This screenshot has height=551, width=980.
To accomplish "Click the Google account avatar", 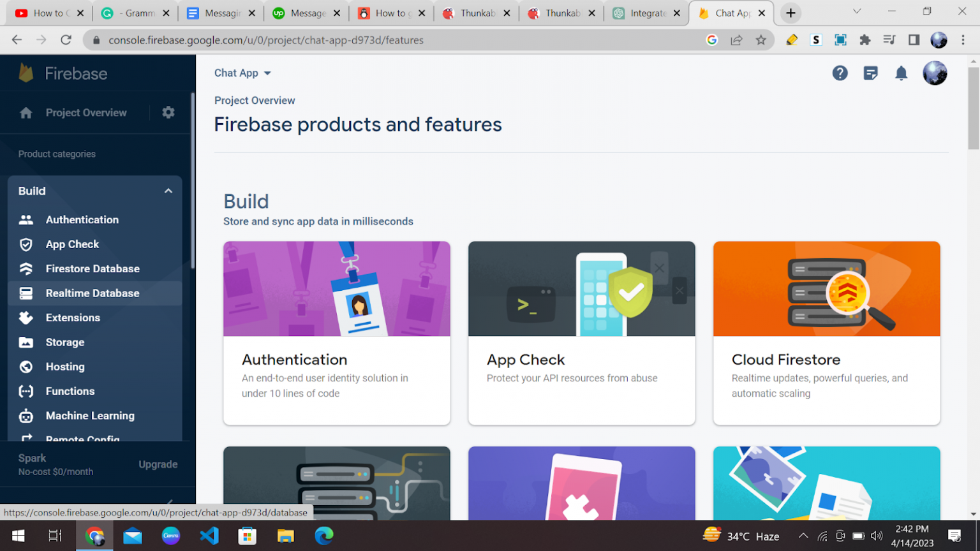I will [x=935, y=73].
